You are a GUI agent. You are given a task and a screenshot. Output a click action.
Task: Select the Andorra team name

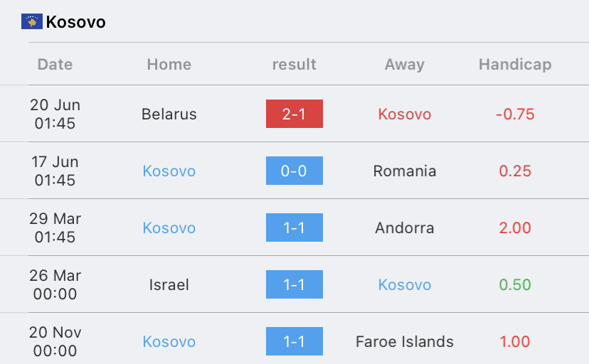pos(405,227)
